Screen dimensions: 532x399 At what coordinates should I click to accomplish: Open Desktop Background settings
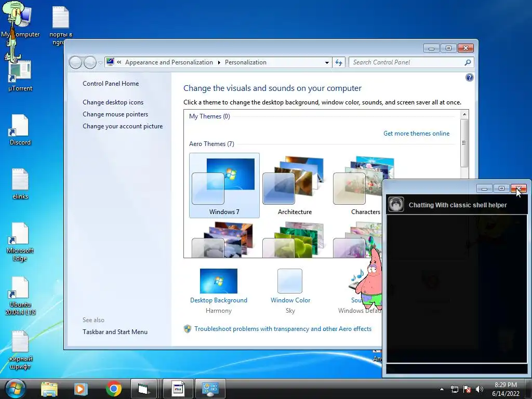pyautogui.click(x=219, y=290)
